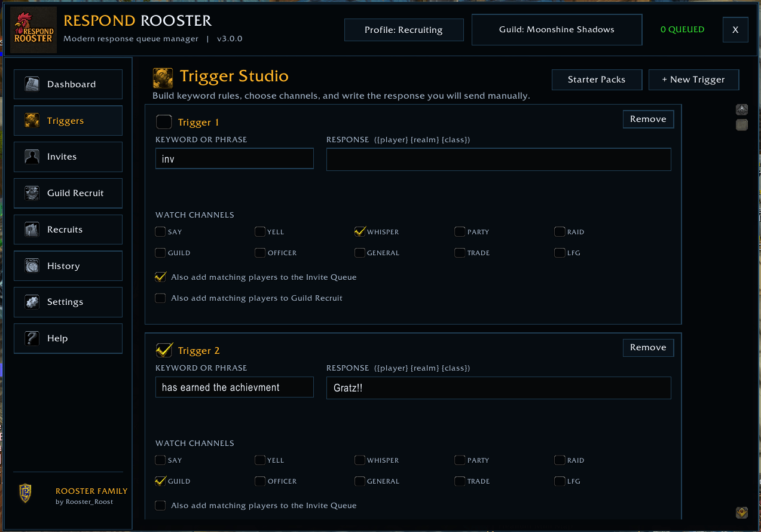Check Trigger 2 Invite Queue option
This screenshot has height=532, width=761.
(160, 506)
